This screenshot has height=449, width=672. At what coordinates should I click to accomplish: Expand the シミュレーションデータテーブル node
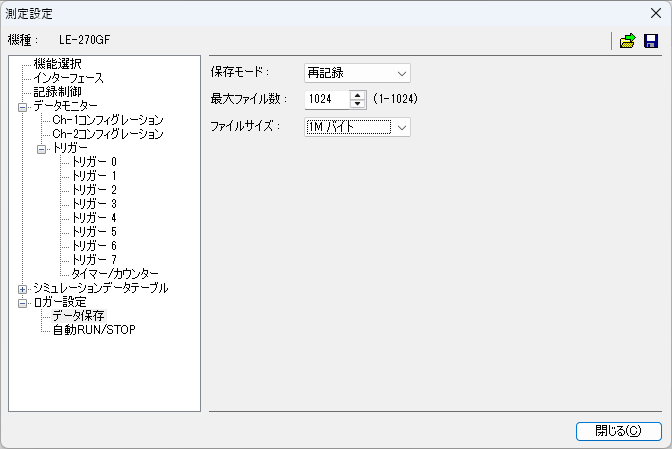click(22, 288)
